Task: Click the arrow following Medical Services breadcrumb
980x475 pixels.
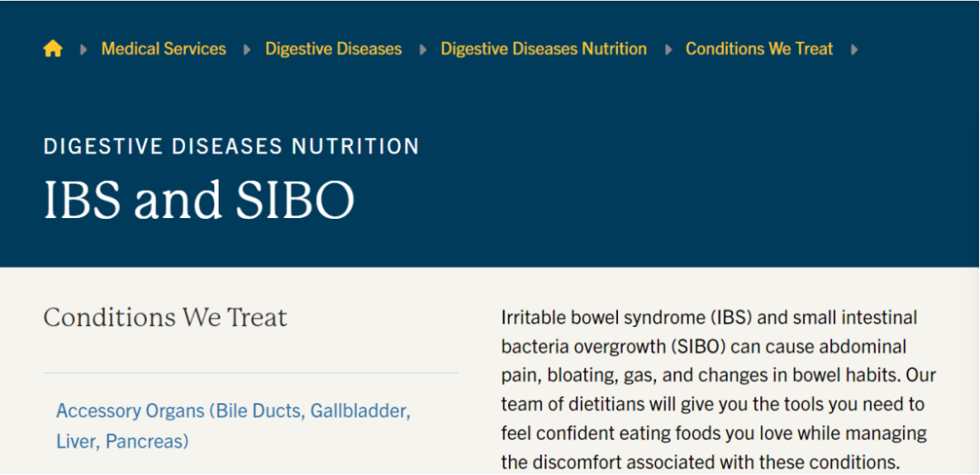Action: click(x=247, y=50)
